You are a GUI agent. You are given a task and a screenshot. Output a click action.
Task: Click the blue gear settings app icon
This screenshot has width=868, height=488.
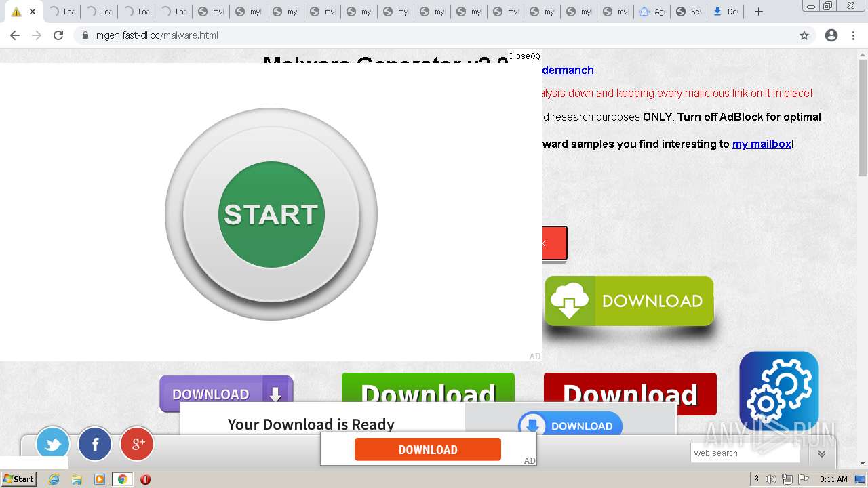coord(779,391)
